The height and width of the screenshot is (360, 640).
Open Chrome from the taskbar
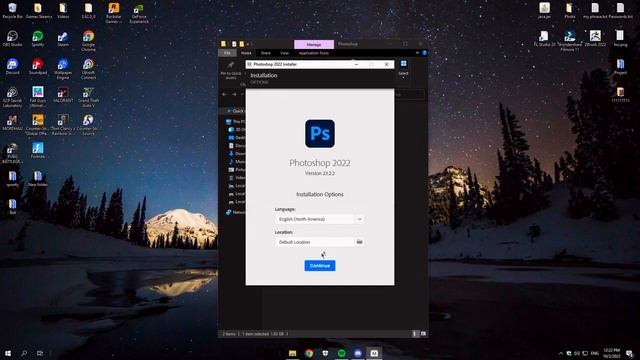click(x=309, y=353)
